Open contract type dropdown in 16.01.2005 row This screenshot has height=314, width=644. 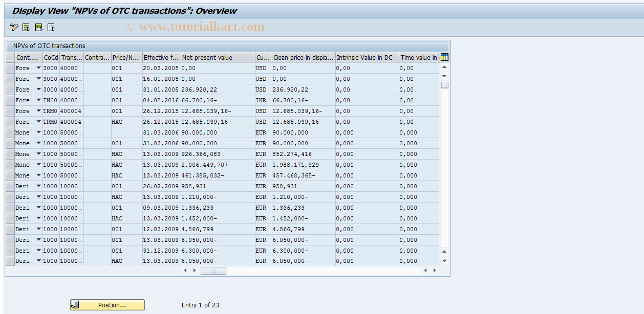coord(38,79)
